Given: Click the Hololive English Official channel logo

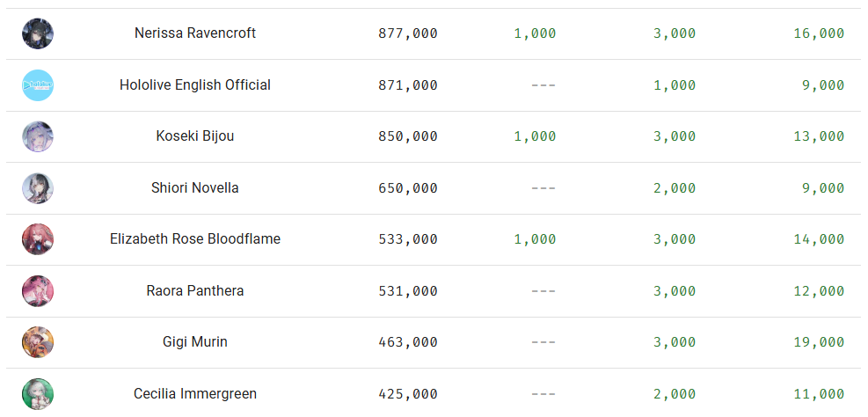Looking at the screenshot, I should click(38, 85).
